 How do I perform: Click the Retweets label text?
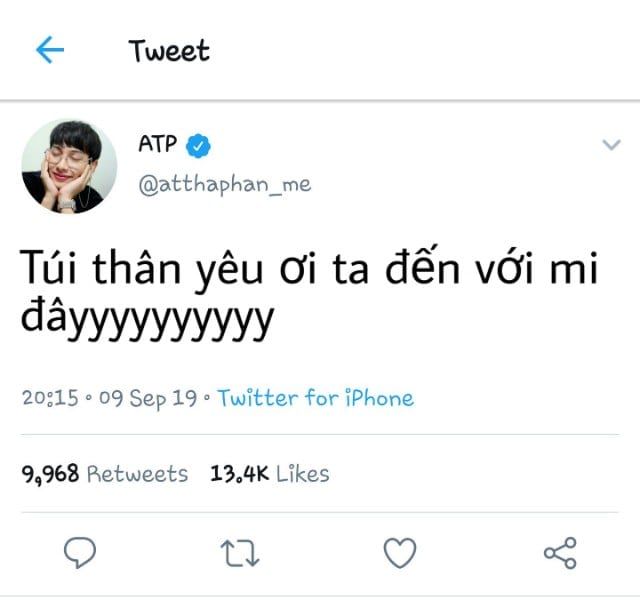[138, 474]
